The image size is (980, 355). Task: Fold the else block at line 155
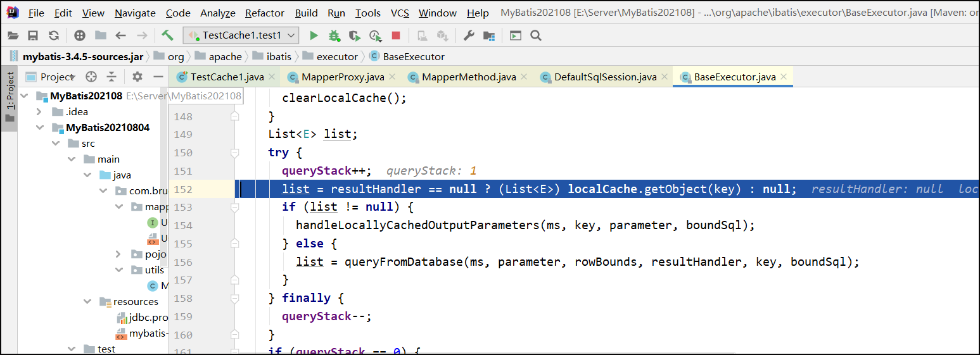pyautogui.click(x=235, y=244)
